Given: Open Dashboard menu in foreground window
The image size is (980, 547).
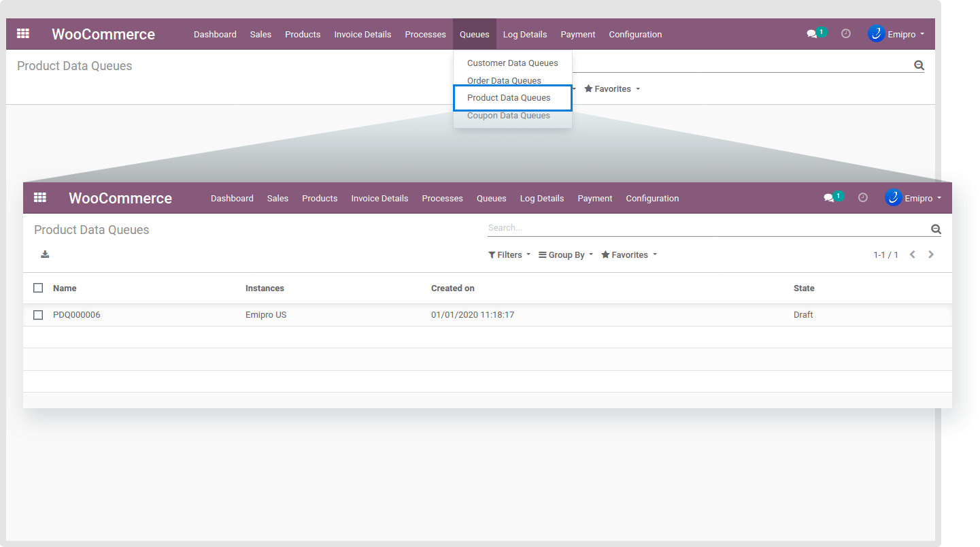Looking at the screenshot, I should pyautogui.click(x=232, y=199).
